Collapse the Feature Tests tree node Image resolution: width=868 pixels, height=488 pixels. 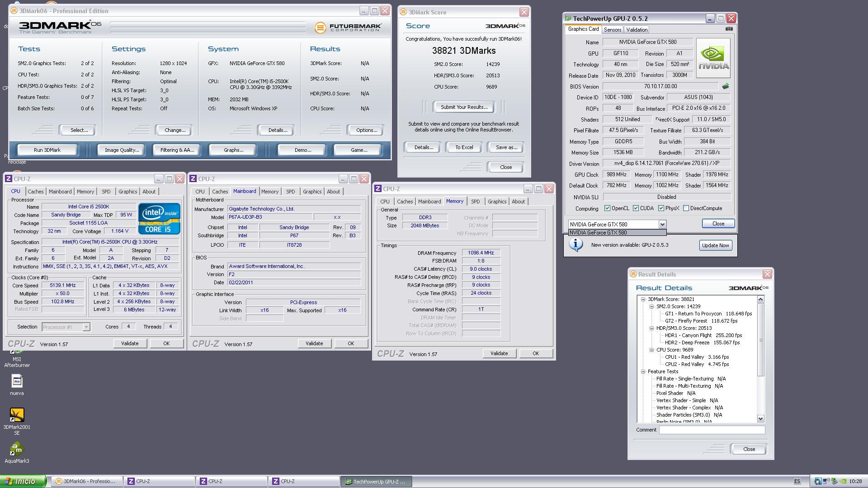(643, 371)
